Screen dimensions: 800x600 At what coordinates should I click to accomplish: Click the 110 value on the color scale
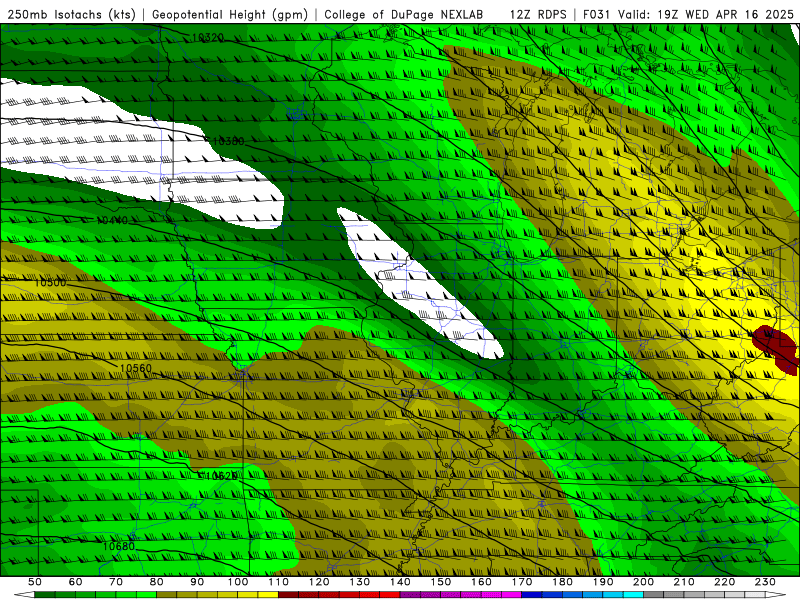[279, 582]
